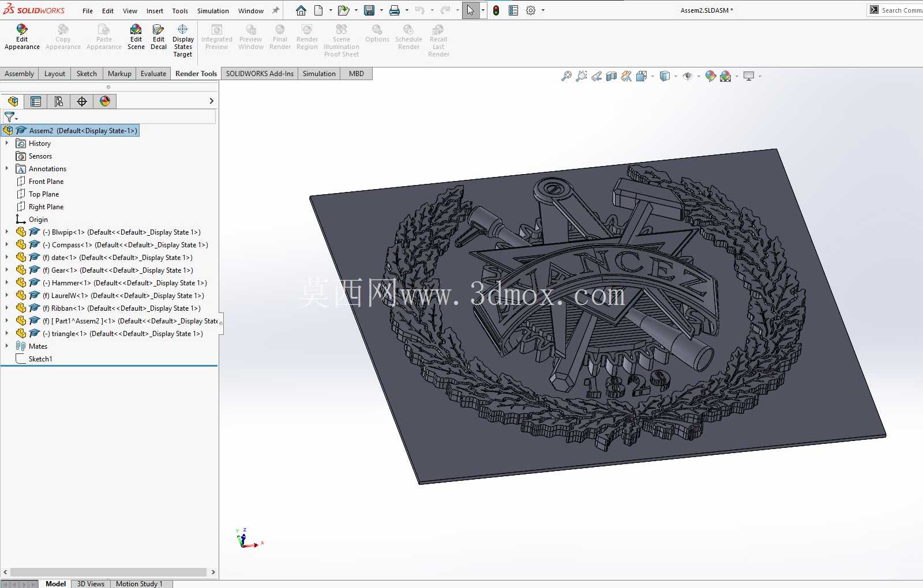Switch to the SOLIDWORKS Add-Ins tab
The image size is (923, 588).
(260, 74)
